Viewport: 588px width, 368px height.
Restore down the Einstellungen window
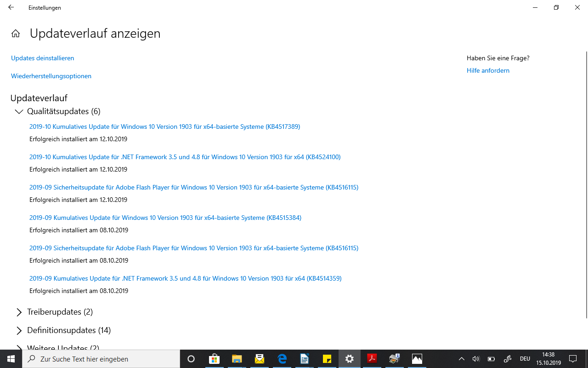click(x=556, y=7)
